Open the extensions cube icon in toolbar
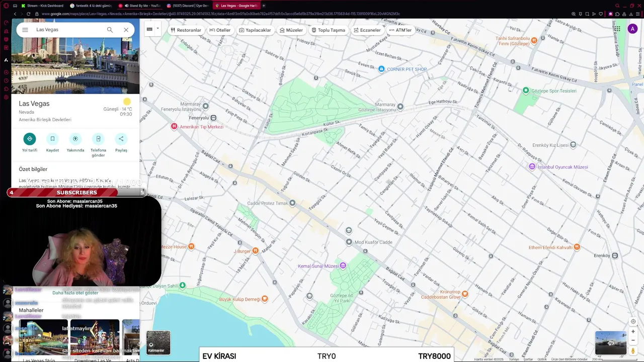 coord(617,14)
